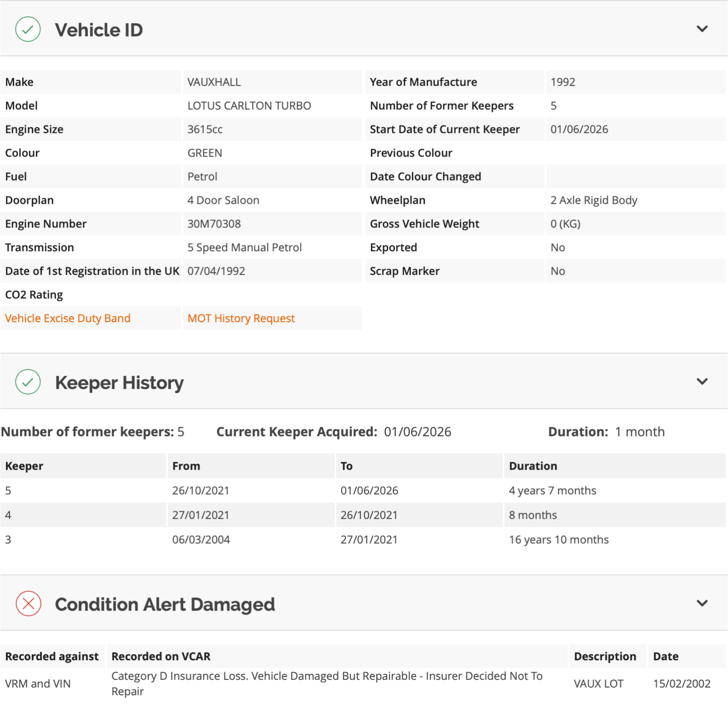The width and height of the screenshot is (728, 708).
Task: Click the Previous Colour label
Action: pos(411,153)
